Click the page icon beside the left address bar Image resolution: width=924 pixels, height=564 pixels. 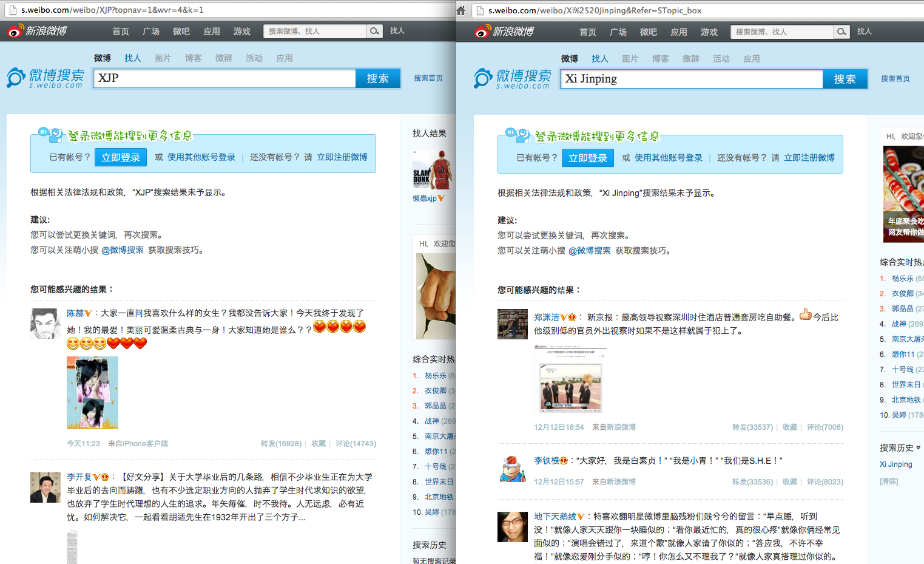(x=12, y=10)
